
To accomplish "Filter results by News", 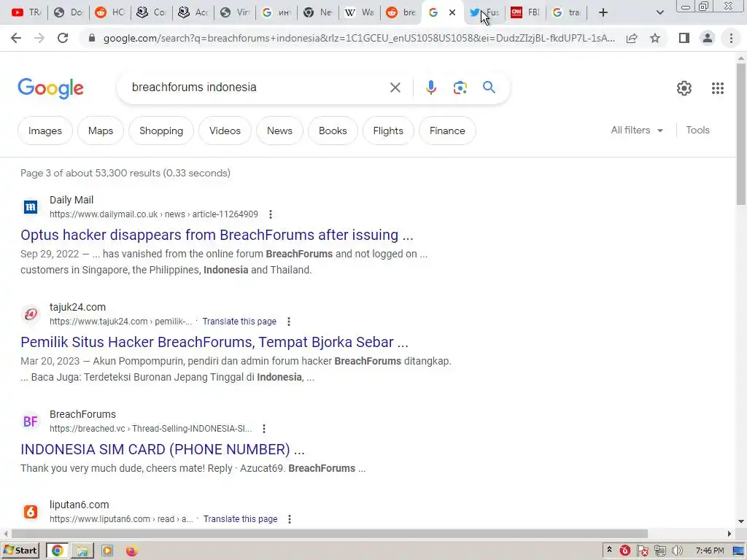I will click(x=279, y=131).
